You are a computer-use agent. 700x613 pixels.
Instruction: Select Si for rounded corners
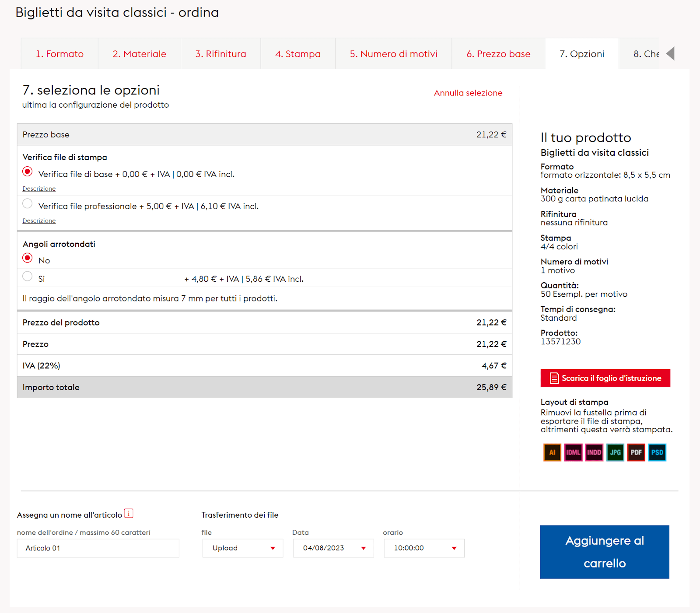click(28, 276)
